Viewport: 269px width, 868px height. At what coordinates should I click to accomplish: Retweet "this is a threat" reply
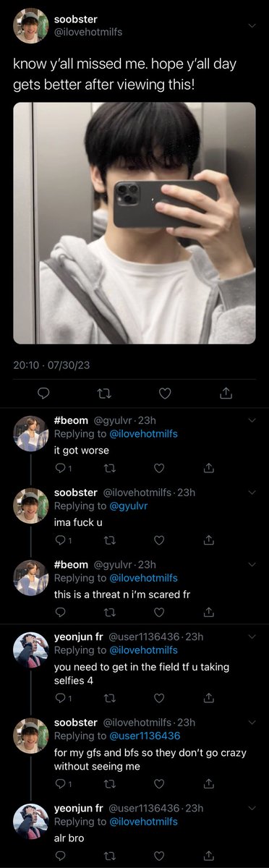[110, 612]
